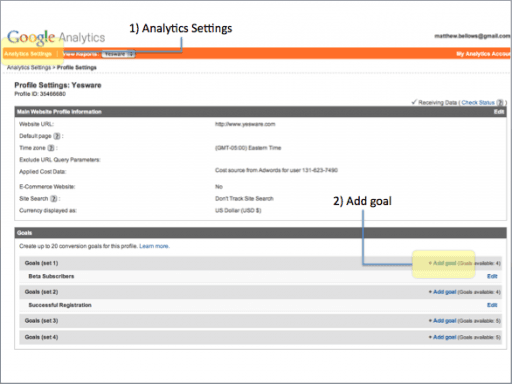Viewport: 512px width, 384px height.
Task: Click the Goals (set 2) header label
Action: pyautogui.click(x=41, y=292)
